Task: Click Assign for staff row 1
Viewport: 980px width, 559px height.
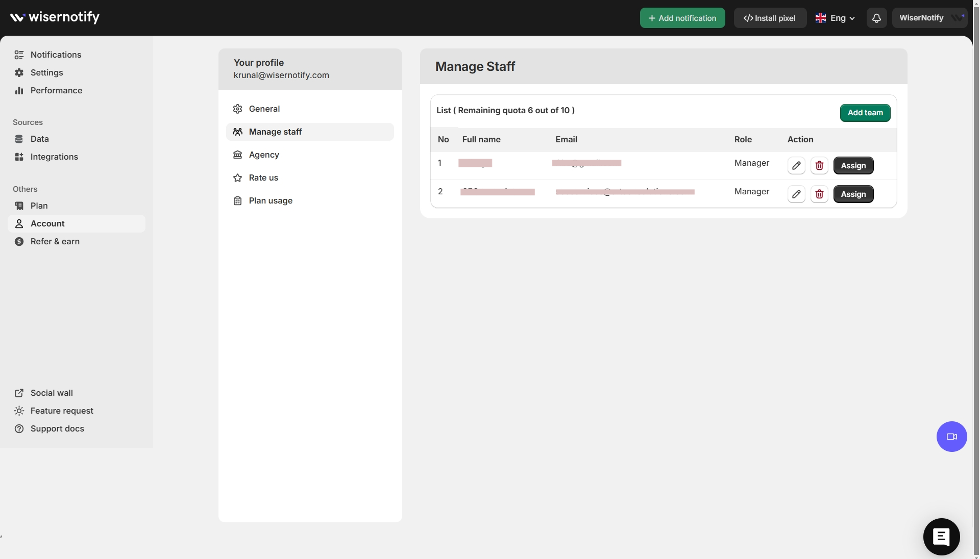Action: tap(853, 166)
